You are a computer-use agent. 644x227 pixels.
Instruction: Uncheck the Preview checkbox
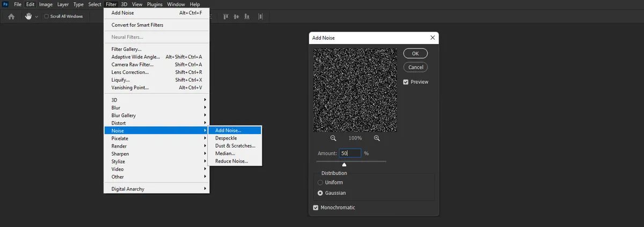point(406,82)
